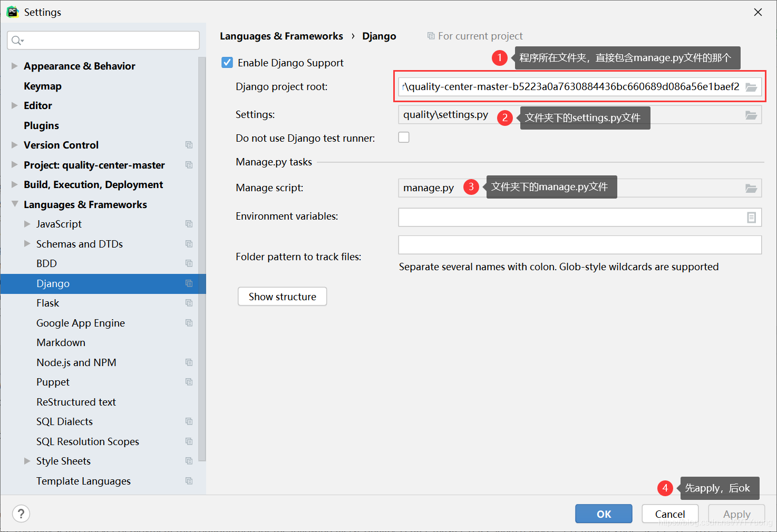Click PyCharm logo in title bar
The width and height of the screenshot is (777, 532).
[12, 12]
